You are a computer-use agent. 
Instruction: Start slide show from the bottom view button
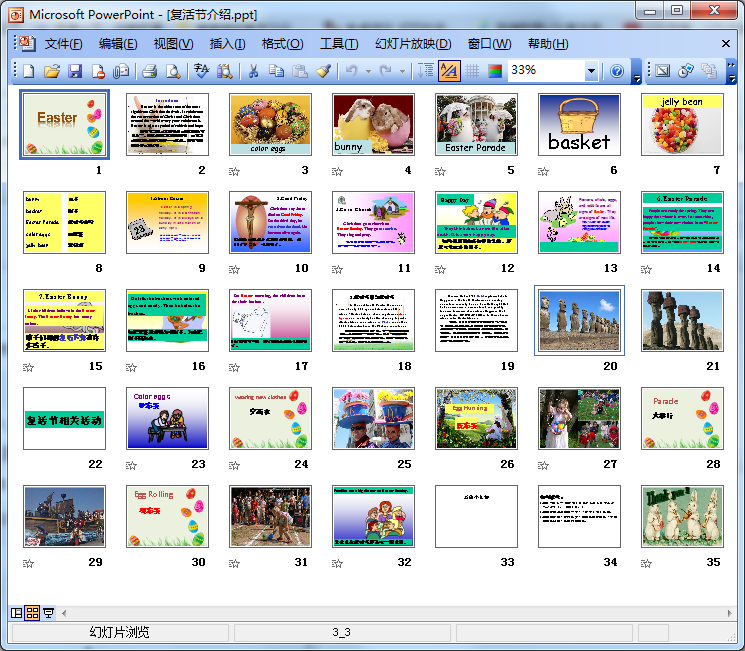point(48,613)
